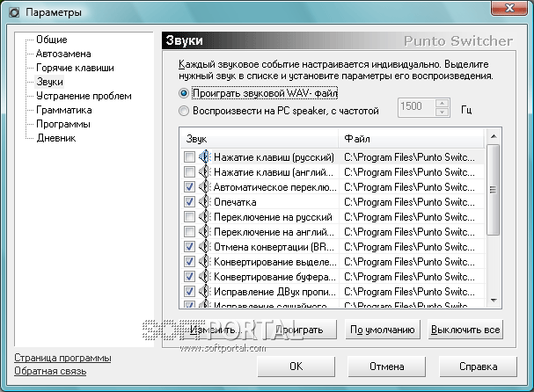Select the Звуки tree item
This screenshot has height=392, width=534.
tap(50, 82)
